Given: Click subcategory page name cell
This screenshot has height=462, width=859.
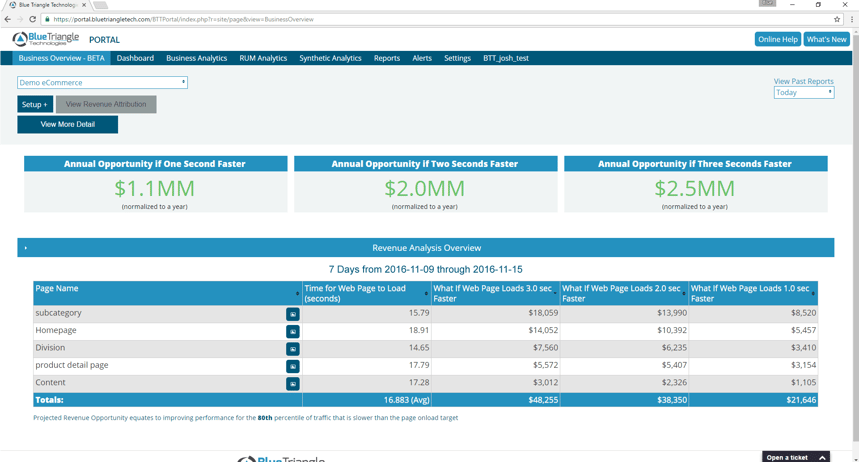Looking at the screenshot, I should [x=58, y=313].
